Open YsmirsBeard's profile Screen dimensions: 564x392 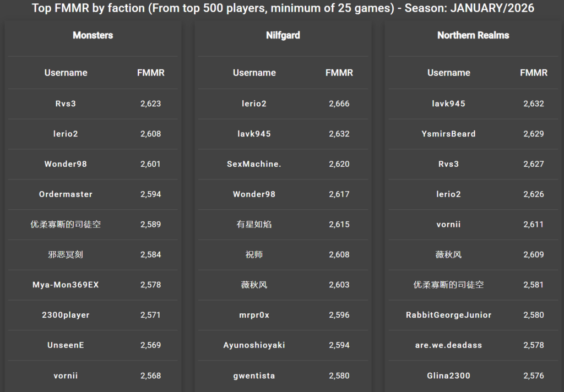coord(448,134)
